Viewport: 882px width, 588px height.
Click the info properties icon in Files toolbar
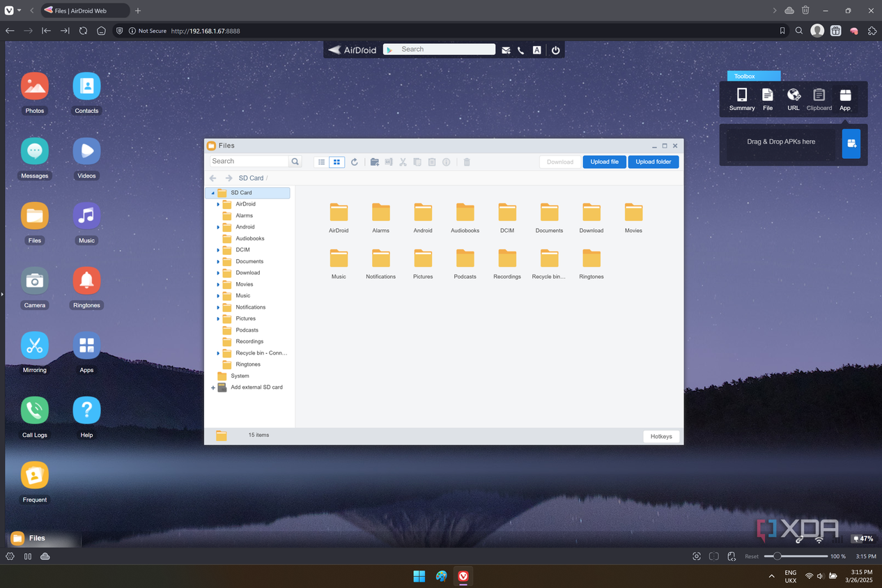447,162
